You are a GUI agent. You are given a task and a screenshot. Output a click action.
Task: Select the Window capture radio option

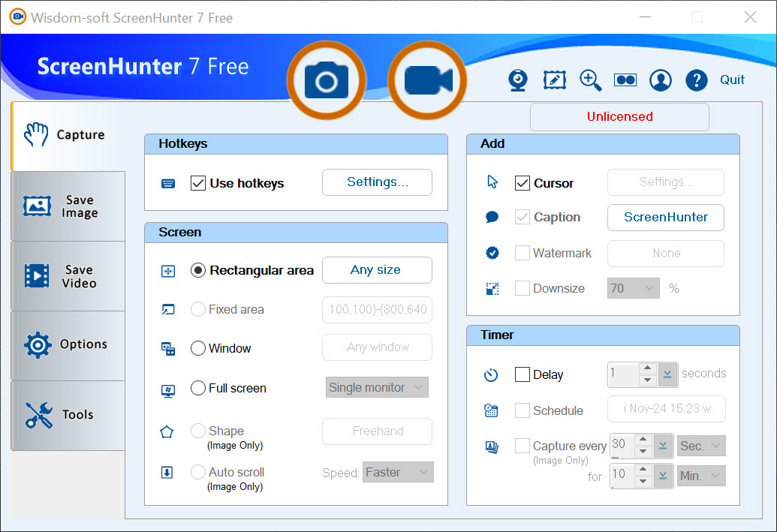pos(198,348)
